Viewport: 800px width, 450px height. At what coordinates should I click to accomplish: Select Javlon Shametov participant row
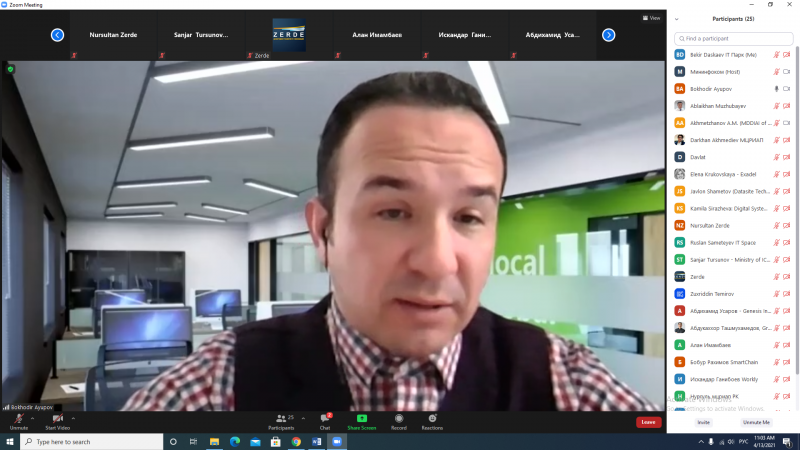[x=732, y=191]
